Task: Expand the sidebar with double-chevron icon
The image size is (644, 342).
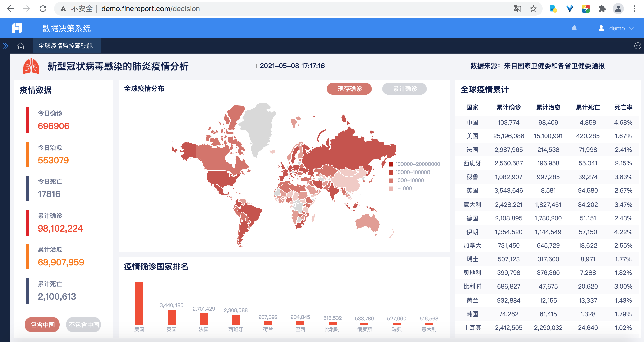Action: point(5,46)
